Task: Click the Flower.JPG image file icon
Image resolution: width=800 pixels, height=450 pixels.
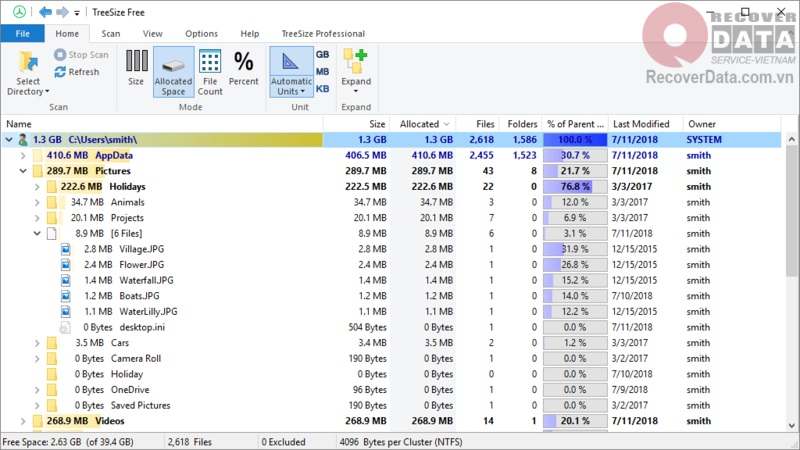Action: (65, 265)
